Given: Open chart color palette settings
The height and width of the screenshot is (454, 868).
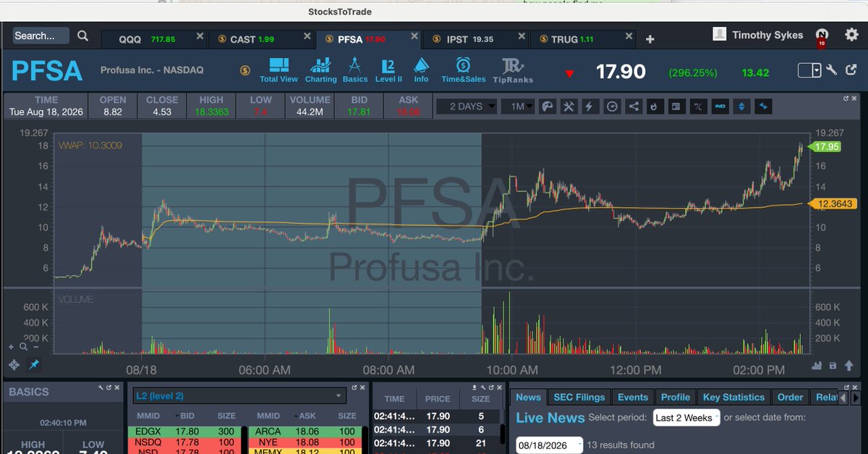Looking at the screenshot, I should 548,106.
